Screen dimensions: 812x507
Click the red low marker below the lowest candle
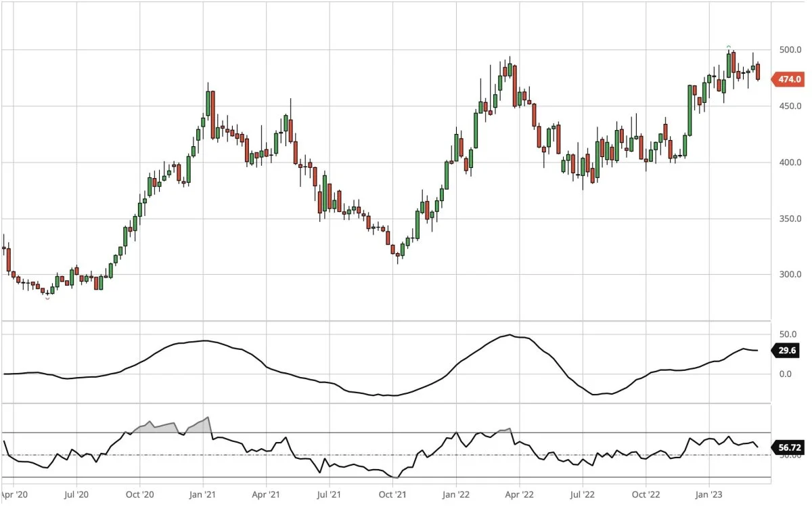point(47,298)
